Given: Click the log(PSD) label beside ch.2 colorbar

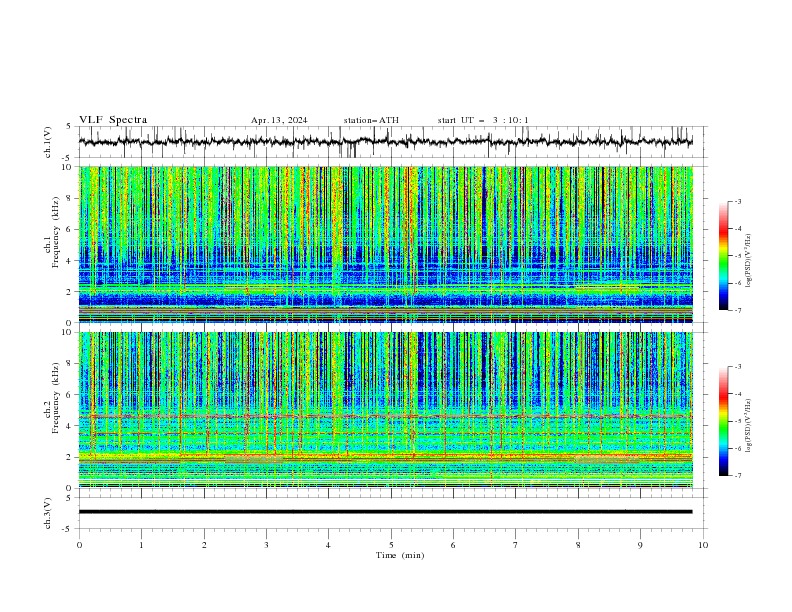Looking at the screenshot, I should coord(749,426).
